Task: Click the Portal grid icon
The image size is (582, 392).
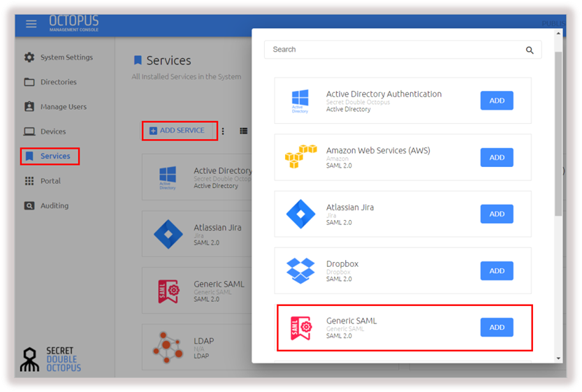Action: (x=29, y=181)
